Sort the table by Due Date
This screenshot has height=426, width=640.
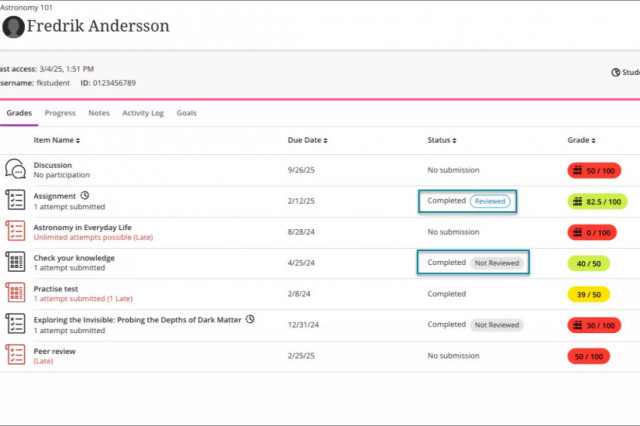[x=307, y=140]
